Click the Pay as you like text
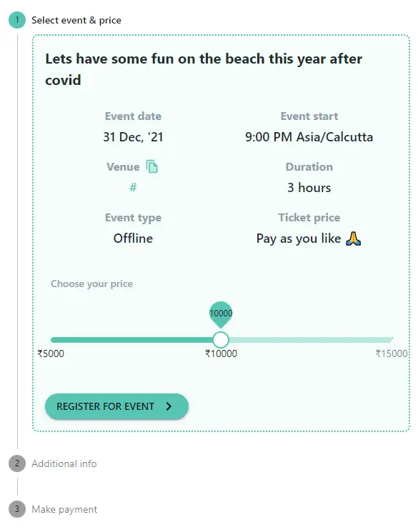This screenshot has width=418, height=532. click(x=299, y=239)
